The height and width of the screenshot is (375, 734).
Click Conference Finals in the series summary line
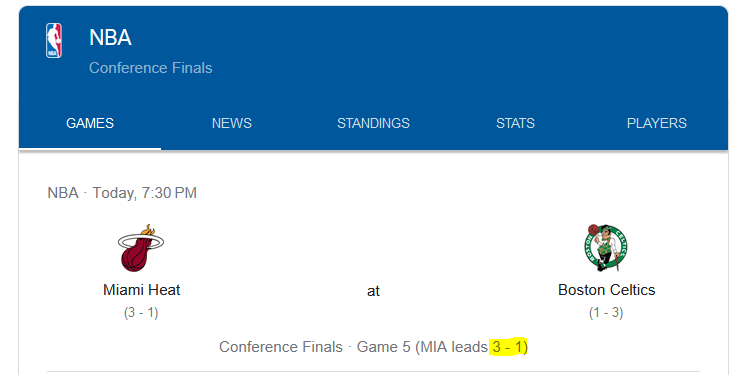tap(281, 347)
